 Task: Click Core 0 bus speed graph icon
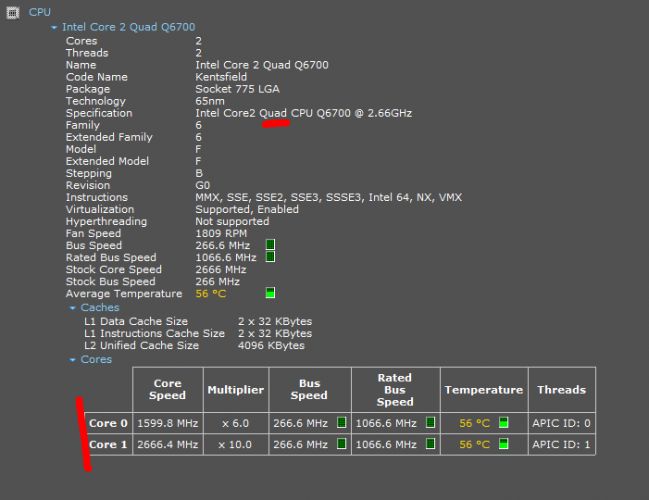(341, 423)
